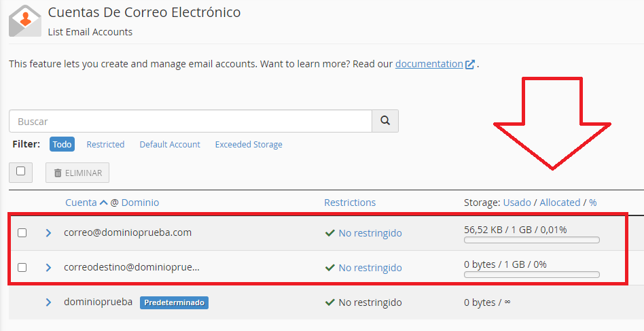
Task: Click green checkmark in dominioprueba row
Action: [329, 302]
